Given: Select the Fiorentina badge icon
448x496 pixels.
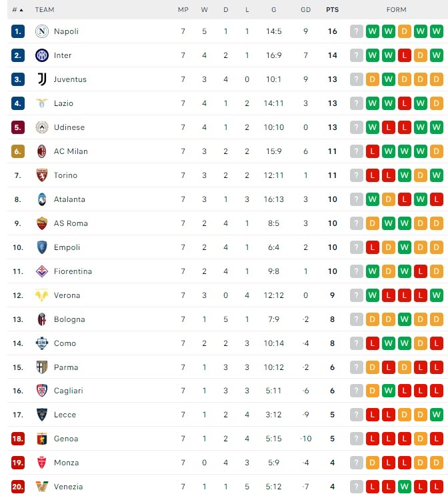Looking at the screenshot, I should click(x=42, y=271).
